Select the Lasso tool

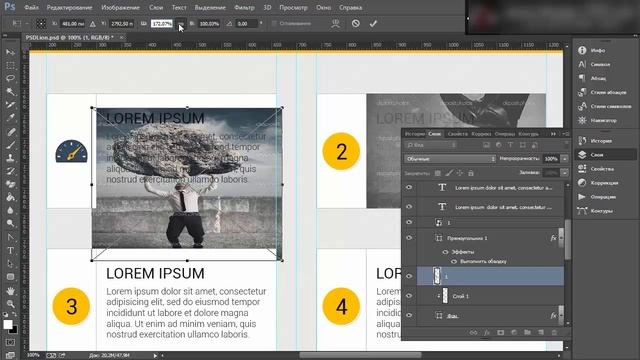[11, 78]
